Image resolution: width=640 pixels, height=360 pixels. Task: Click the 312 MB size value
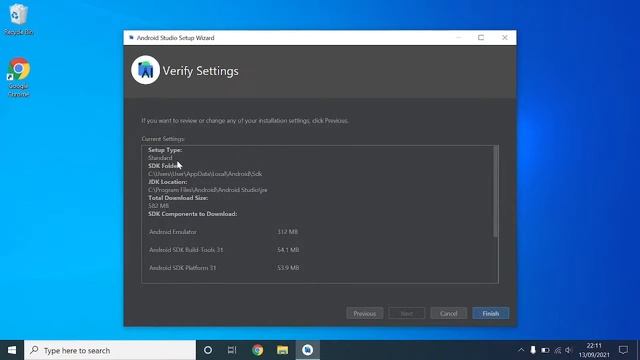(x=287, y=232)
